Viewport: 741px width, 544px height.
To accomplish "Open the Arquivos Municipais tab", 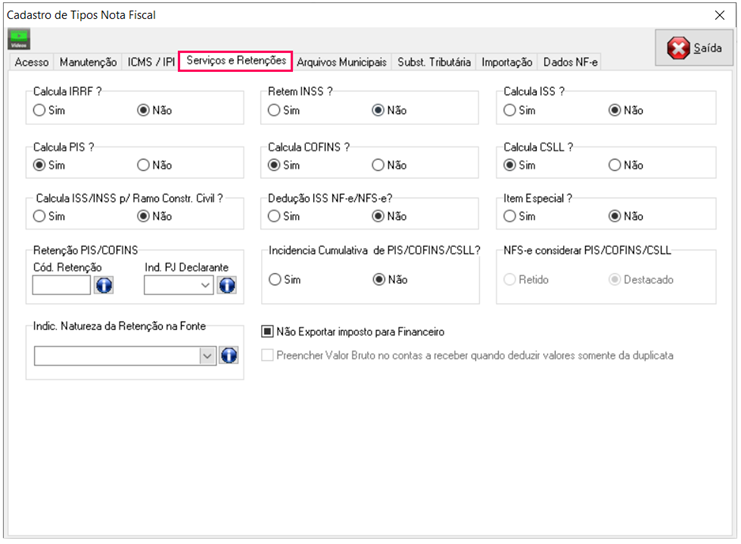I will tap(342, 62).
